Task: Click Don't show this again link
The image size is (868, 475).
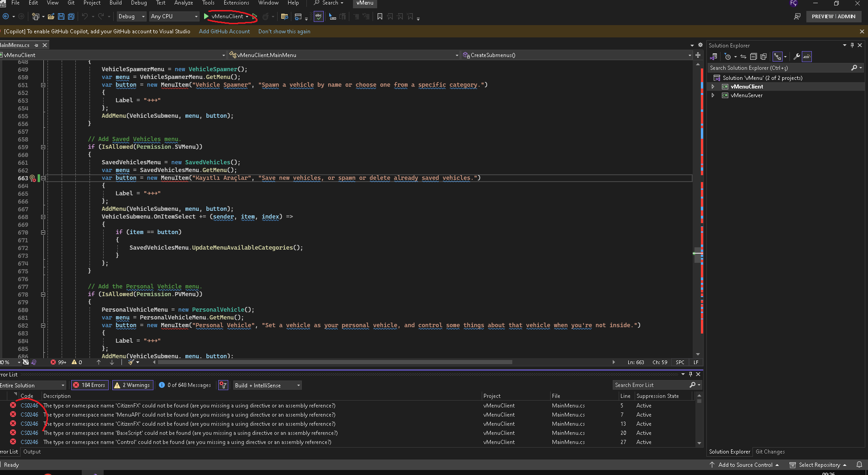Action: point(284,31)
